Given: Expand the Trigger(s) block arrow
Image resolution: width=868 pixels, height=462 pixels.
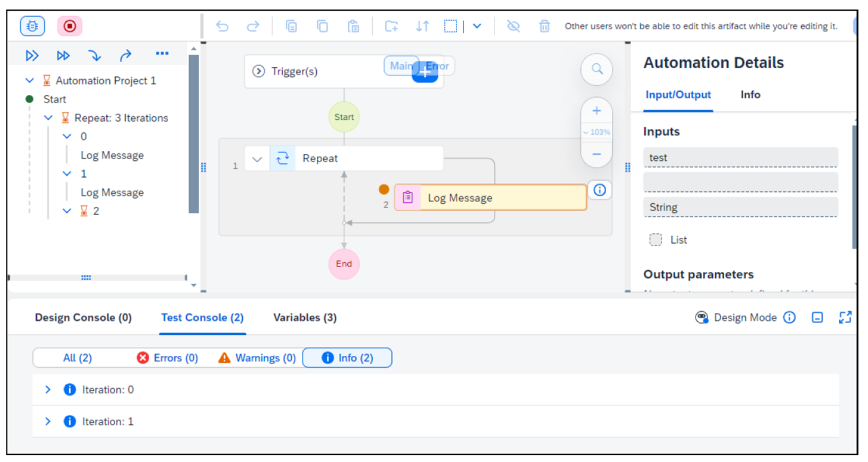Looking at the screenshot, I should tap(258, 72).
